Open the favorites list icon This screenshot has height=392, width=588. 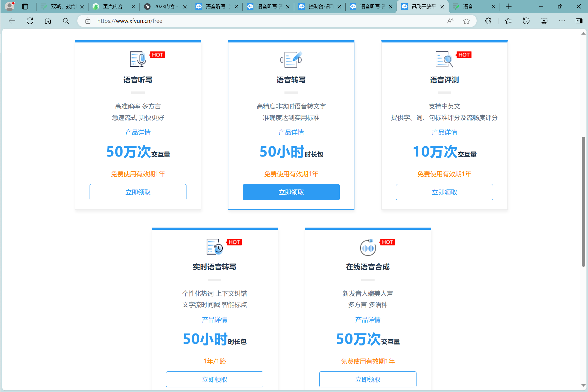coord(508,21)
